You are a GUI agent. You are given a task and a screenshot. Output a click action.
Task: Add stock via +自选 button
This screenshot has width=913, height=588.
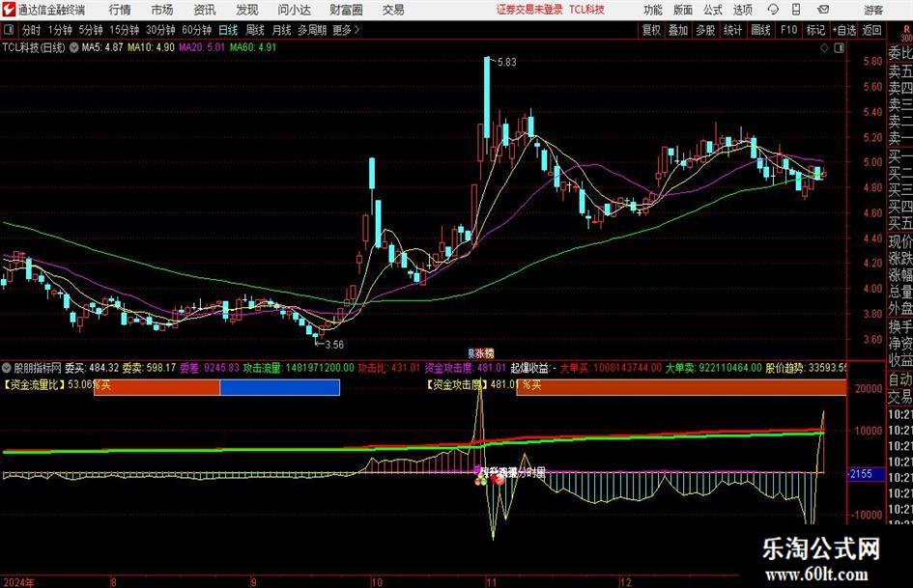coord(843,30)
